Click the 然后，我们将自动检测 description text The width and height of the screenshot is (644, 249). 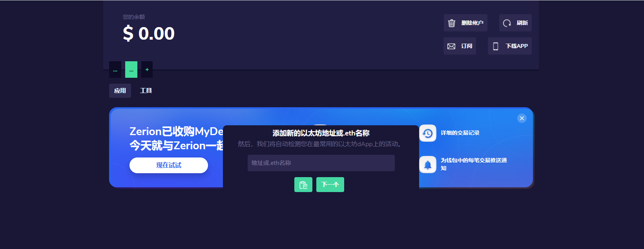(x=321, y=144)
